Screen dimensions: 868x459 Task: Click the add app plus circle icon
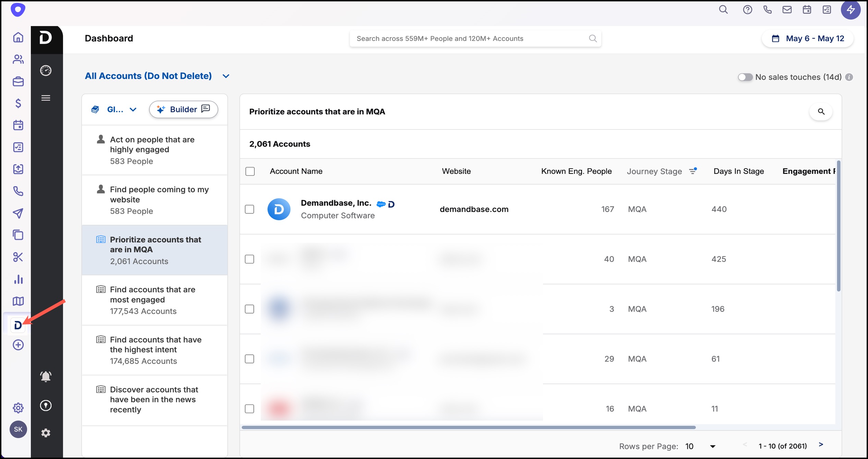pos(18,345)
